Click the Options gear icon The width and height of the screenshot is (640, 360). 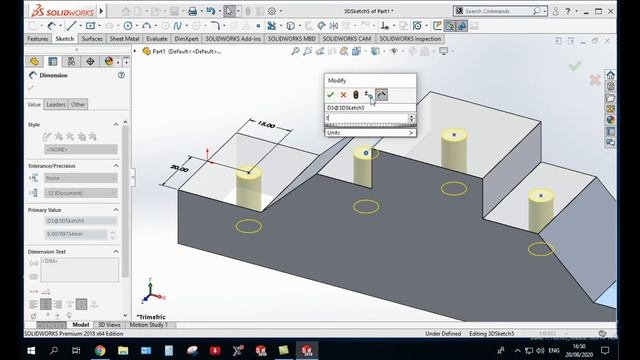click(272, 11)
